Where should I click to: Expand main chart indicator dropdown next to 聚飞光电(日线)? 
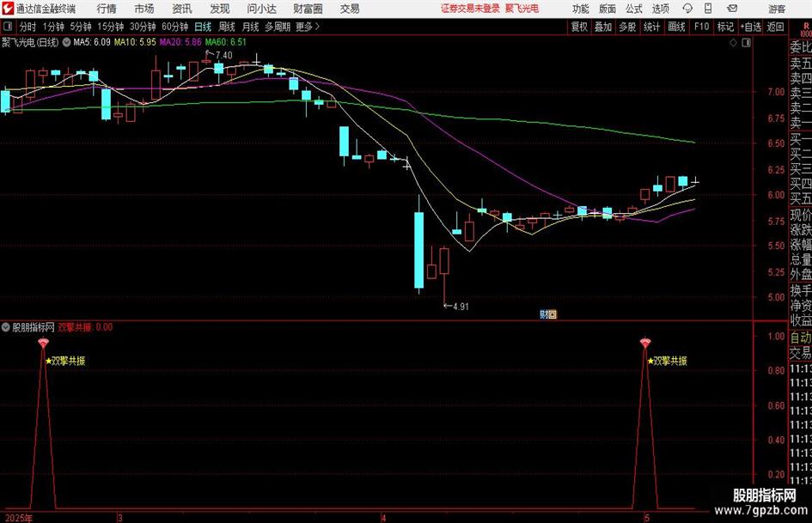pos(66,42)
